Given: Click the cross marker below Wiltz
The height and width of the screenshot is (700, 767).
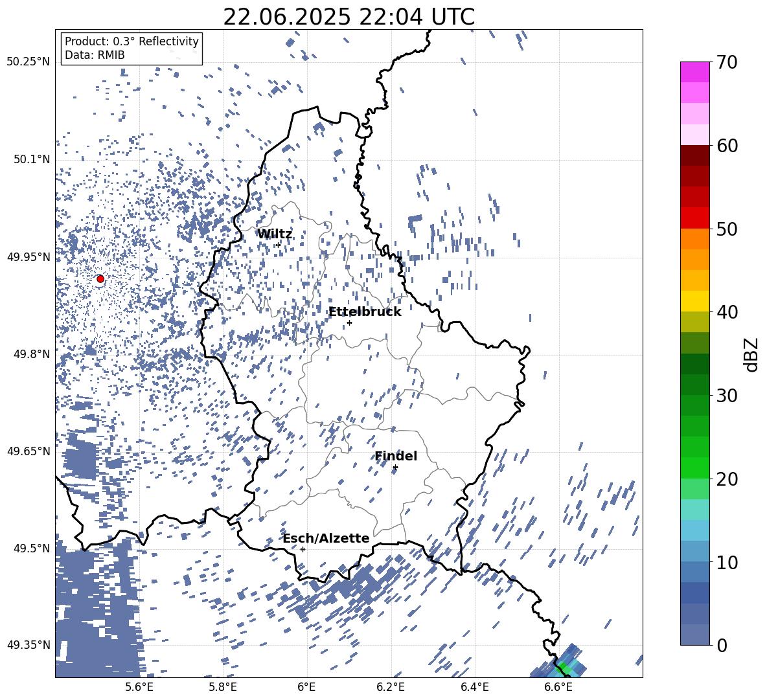Looking at the screenshot, I should pyautogui.click(x=279, y=245).
